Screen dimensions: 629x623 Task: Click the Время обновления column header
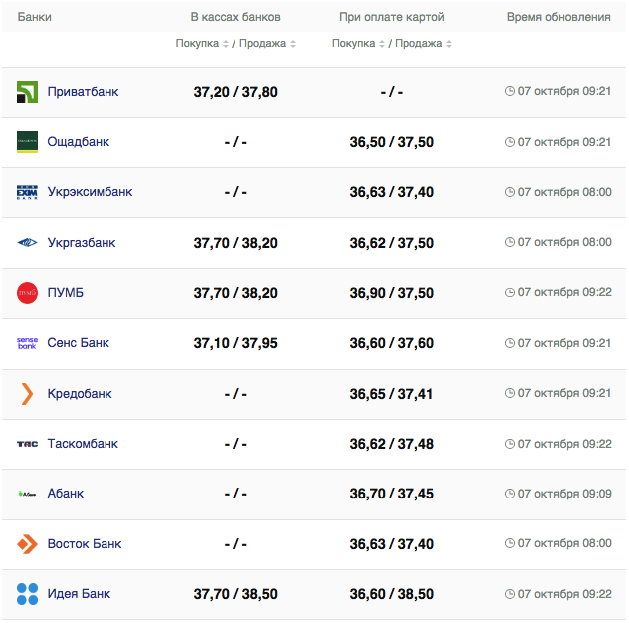[558, 18]
